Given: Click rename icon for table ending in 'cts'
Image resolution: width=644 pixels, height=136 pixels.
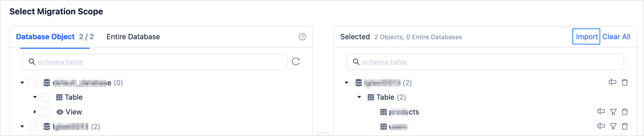Looking at the screenshot, I should [x=601, y=111].
